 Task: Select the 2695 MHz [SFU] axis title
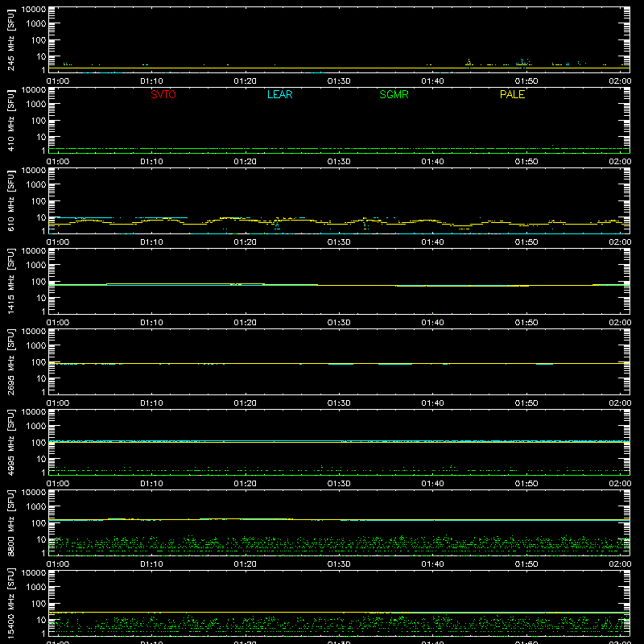tap(11, 362)
